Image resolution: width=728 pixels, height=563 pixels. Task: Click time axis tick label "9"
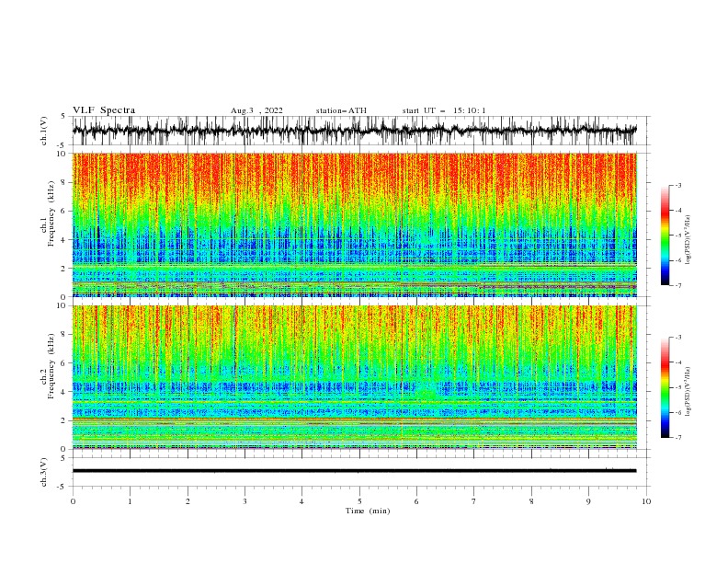[588, 501]
